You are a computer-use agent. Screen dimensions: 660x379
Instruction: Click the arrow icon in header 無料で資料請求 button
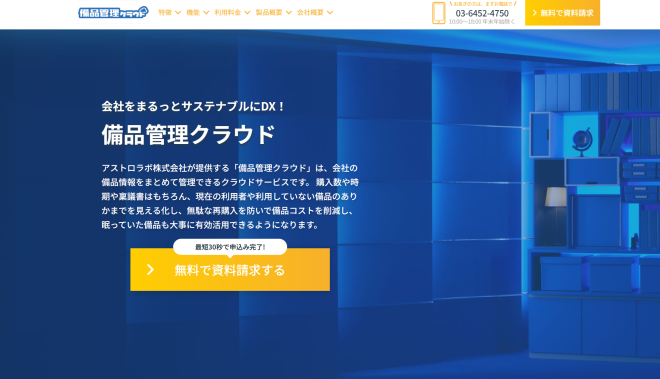[x=535, y=13]
